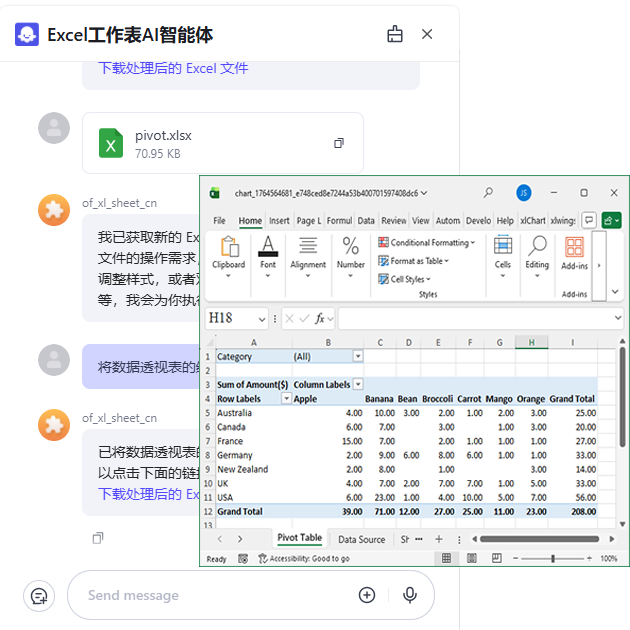The height and width of the screenshot is (630, 630).
Task: Click the next sheet navigation arrow
Action: click(x=240, y=539)
